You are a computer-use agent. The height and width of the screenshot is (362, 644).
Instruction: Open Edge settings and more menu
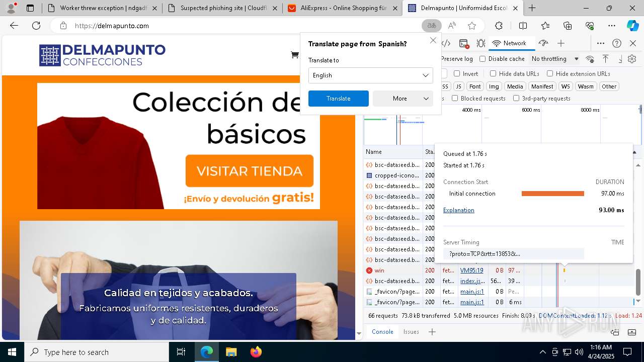coord(612,26)
